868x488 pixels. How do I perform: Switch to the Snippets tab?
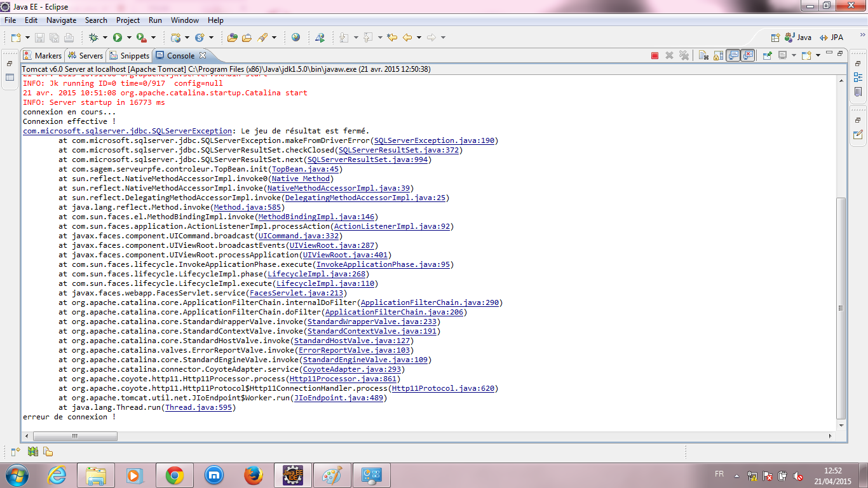(129, 56)
